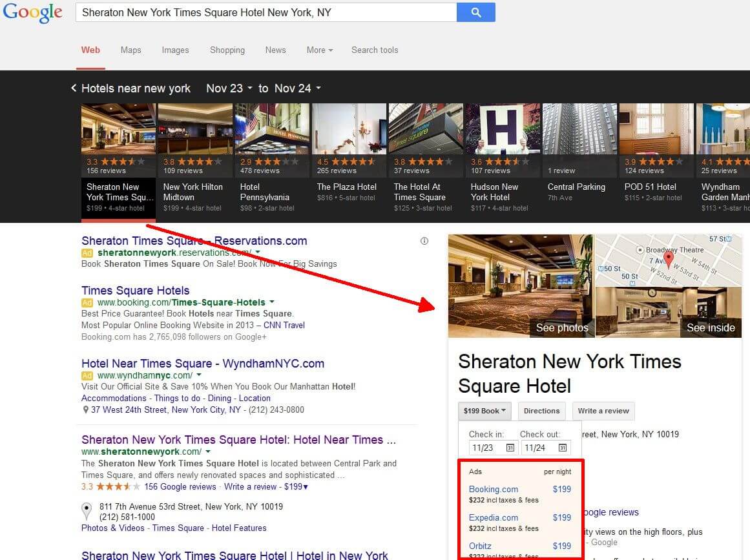Viewport: 750px width, 560px height.
Task: Click the back chevron beside Hotels near new york
Action: pyautogui.click(x=73, y=88)
